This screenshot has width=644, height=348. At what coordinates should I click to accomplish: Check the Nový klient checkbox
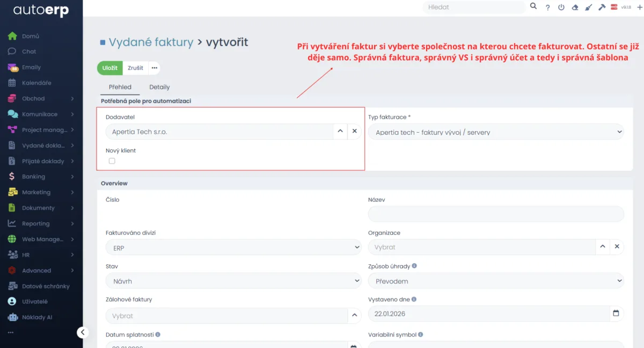[x=111, y=161]
